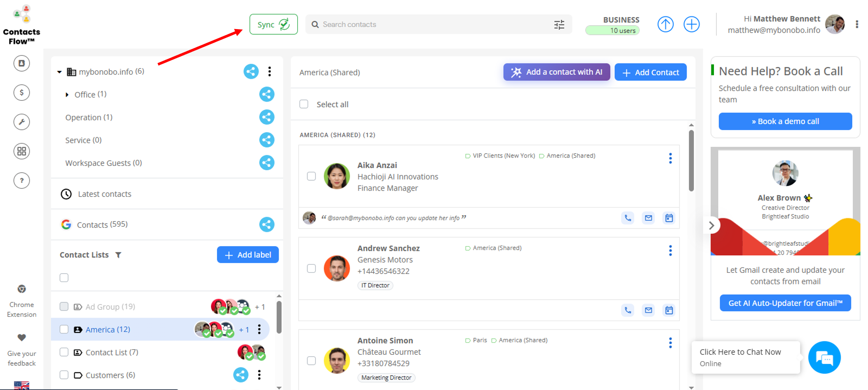Click Add a contact with AI

coord(556,72)
